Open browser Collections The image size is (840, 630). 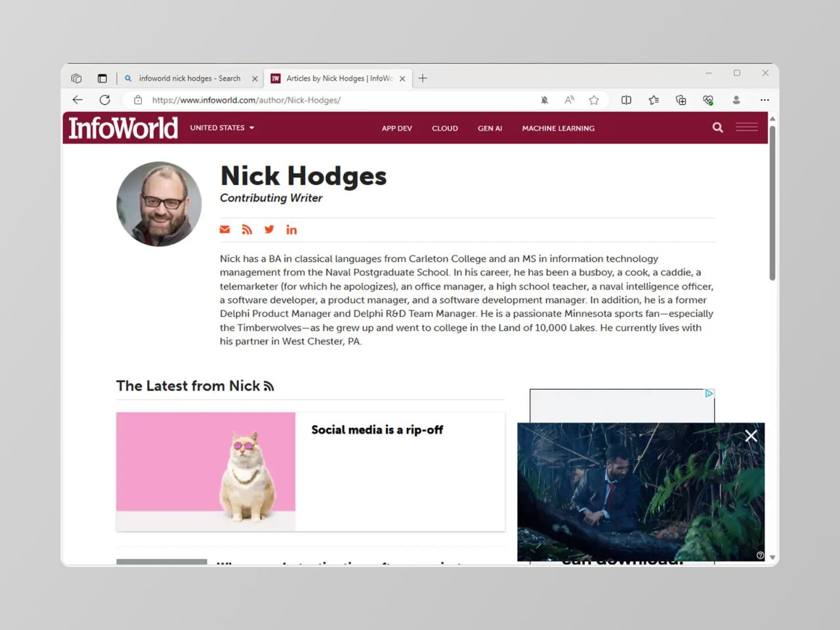coord(681,100)
